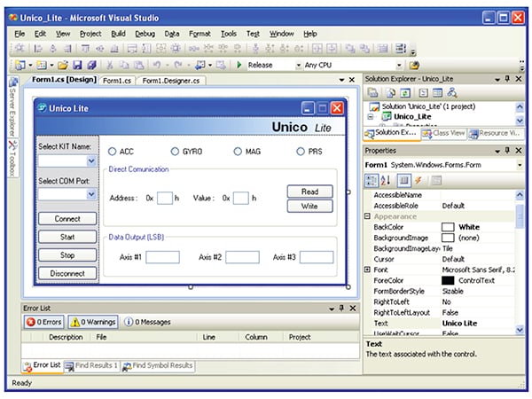Select the ACC radio button

(x=113, y=152)
